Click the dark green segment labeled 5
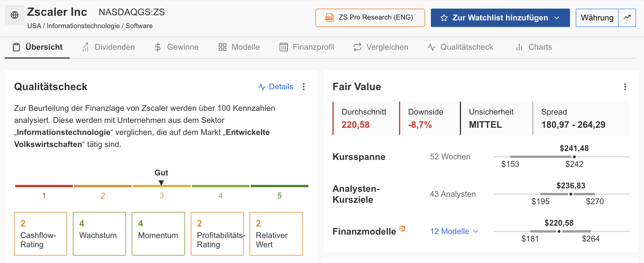Image resolution: width=644 pixels, height=263 pixels. point(279,186)
